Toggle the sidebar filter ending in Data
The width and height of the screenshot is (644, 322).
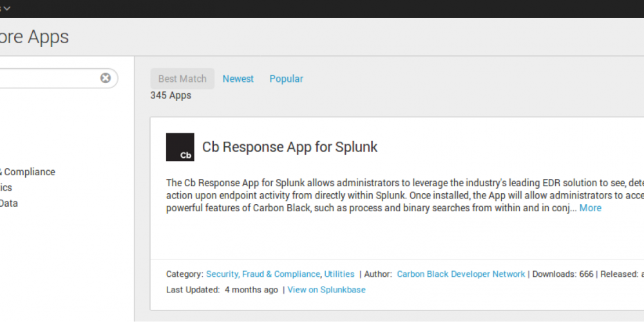click(9, 203)
